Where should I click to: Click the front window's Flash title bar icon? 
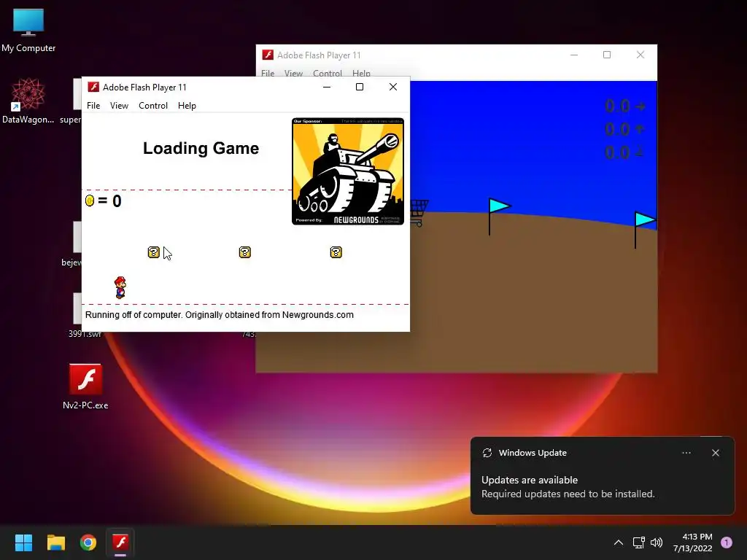point(93,87)
